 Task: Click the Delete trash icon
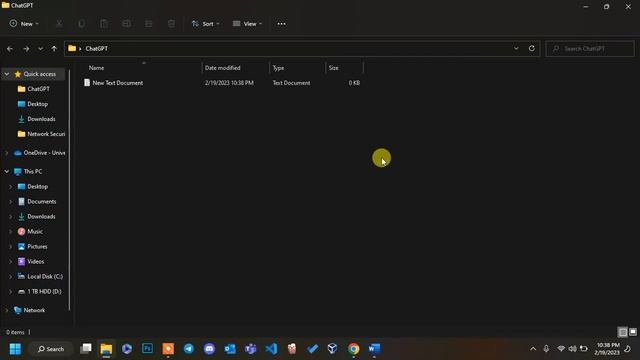[x=171, y=24]
